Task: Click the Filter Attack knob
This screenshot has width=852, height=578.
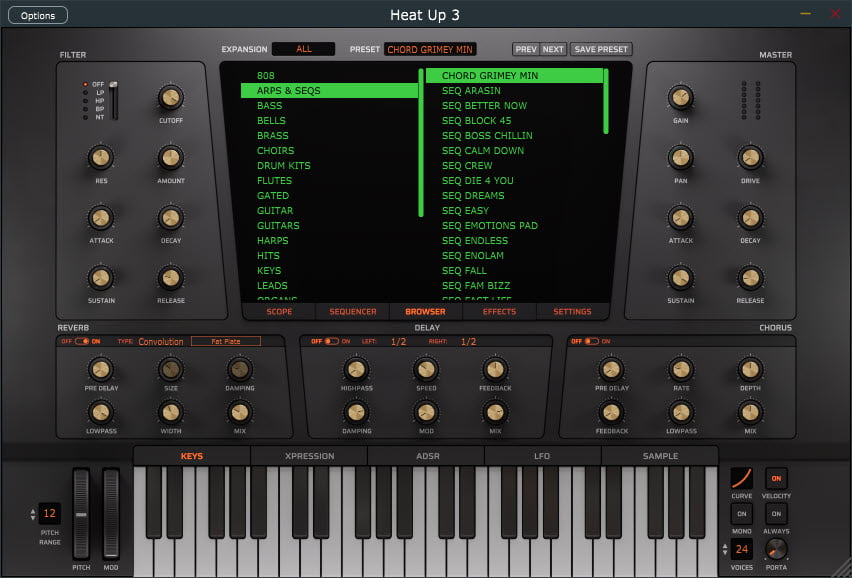Action: pos(101,218)
